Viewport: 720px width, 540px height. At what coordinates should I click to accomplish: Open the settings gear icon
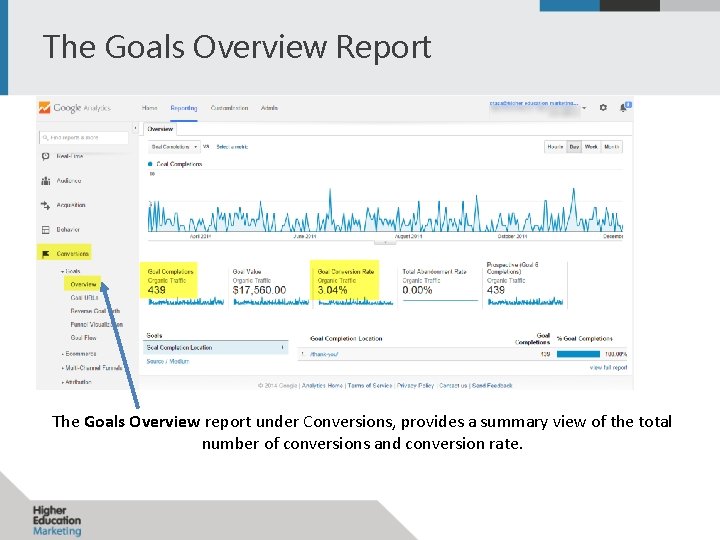(603, 107)
